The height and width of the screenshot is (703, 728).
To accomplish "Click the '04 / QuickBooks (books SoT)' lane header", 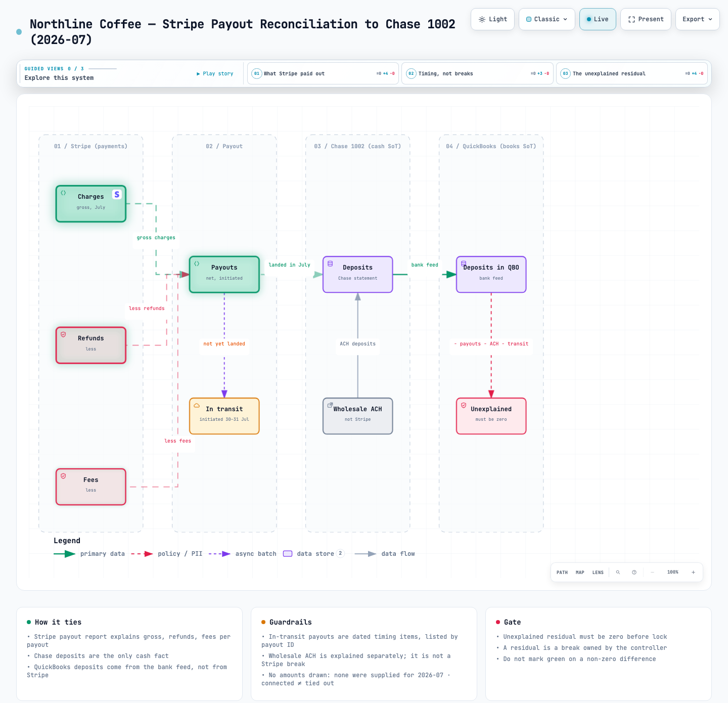I will [x=491, y=146].
